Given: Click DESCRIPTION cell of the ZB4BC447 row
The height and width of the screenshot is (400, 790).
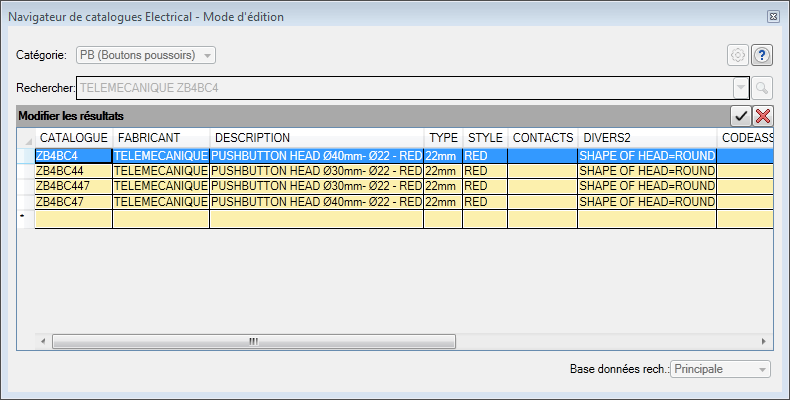Looking at the screenshot, I should (x=317, y=186).
